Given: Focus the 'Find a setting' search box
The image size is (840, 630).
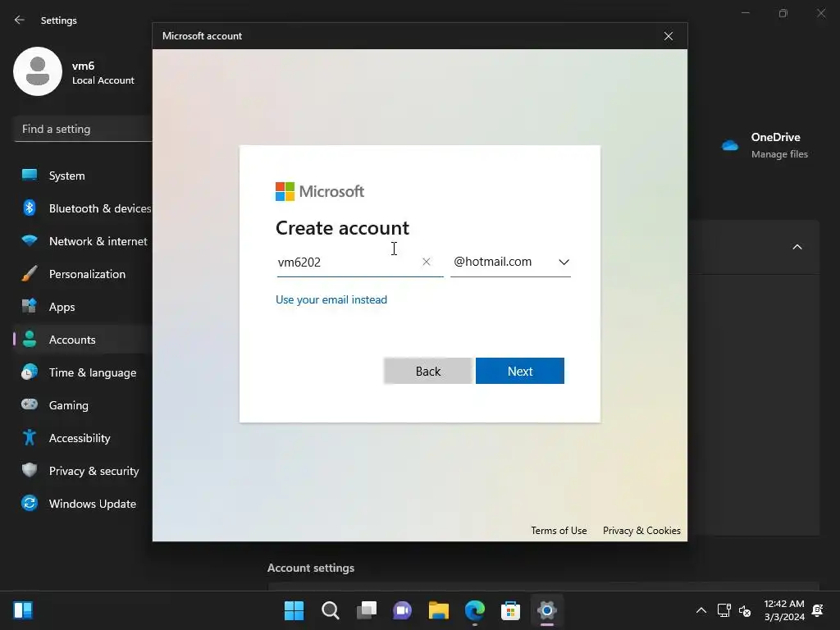Looking at the screenshot, I should click(83, 129).
